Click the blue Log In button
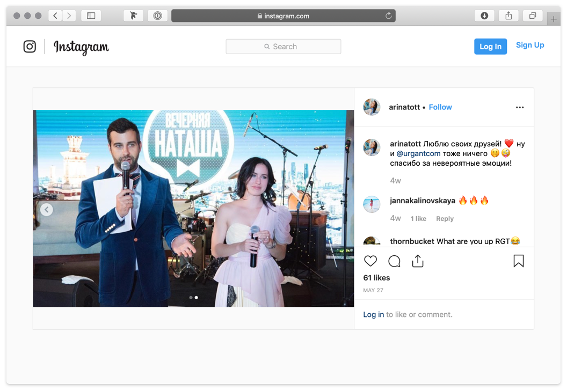 [490, 47]
